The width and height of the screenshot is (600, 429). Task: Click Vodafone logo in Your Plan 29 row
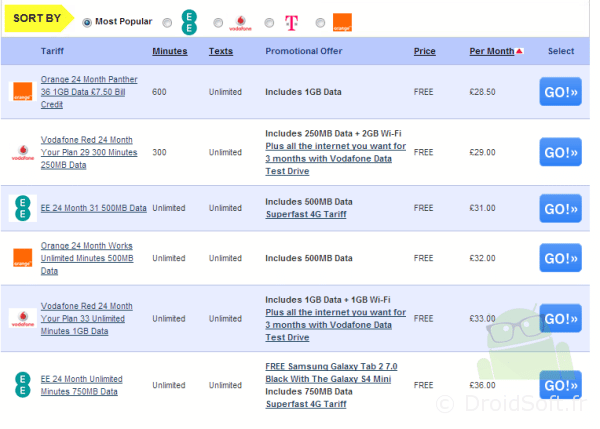(23, 152)
